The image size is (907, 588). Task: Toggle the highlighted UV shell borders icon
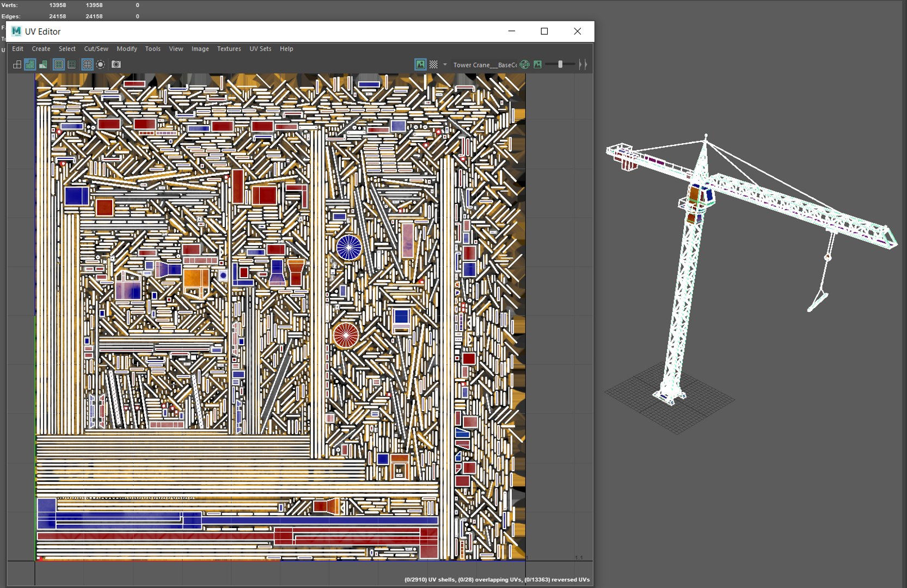pyautogui.click(x=59, y=65)
